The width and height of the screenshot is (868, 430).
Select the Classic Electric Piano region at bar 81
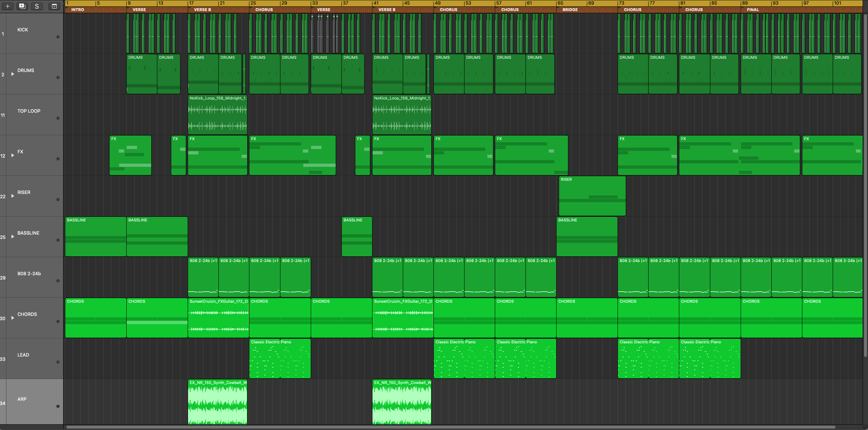tap(710, 358)
